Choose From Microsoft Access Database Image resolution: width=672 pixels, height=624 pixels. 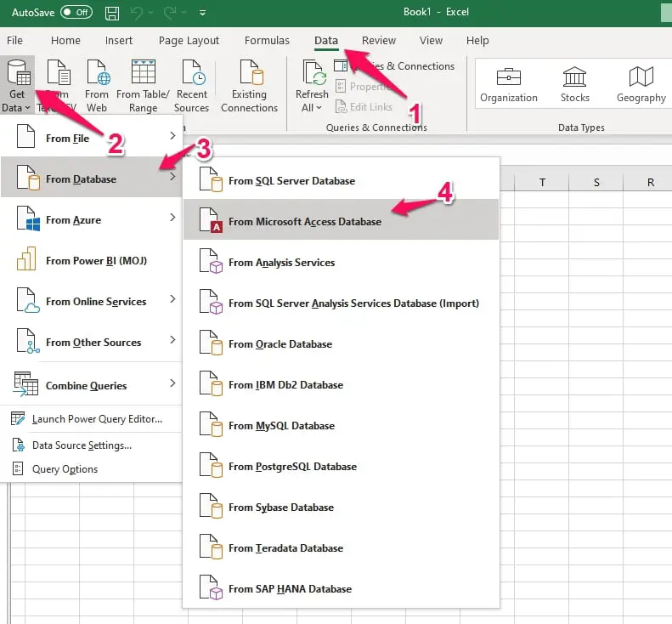point(342,219)
